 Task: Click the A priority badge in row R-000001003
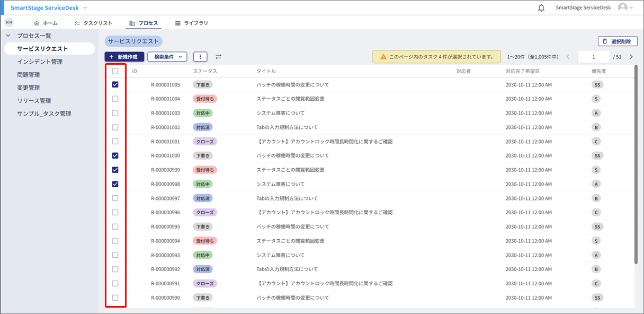pos(596,113)
